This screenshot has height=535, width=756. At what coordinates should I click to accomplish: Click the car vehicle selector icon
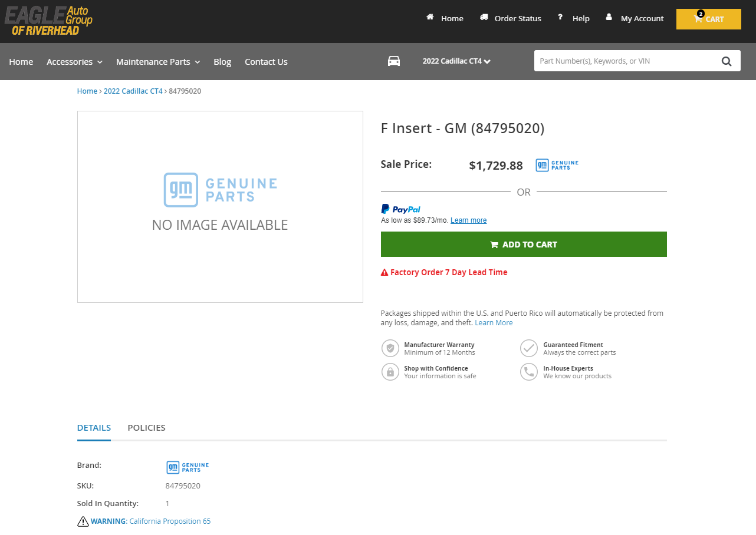393,61
